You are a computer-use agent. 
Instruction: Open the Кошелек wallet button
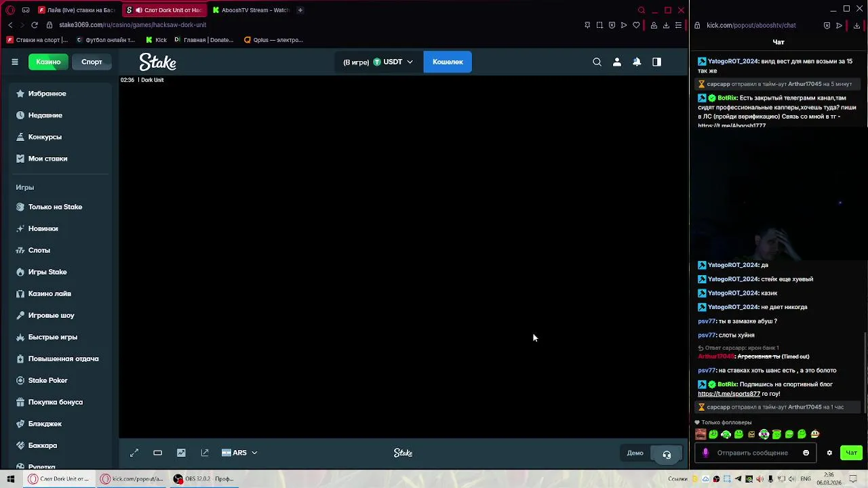tap(448, 62)
